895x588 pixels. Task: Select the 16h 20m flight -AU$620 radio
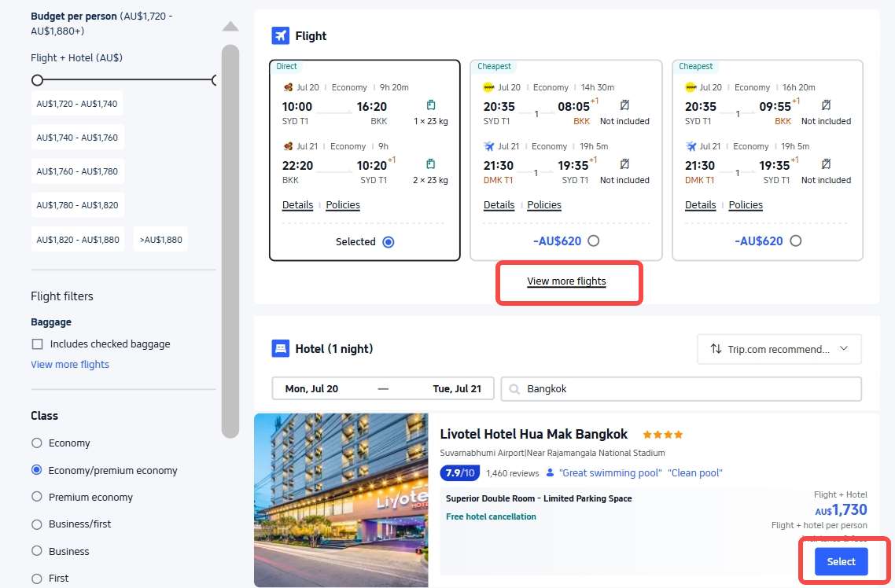(796, 241)
